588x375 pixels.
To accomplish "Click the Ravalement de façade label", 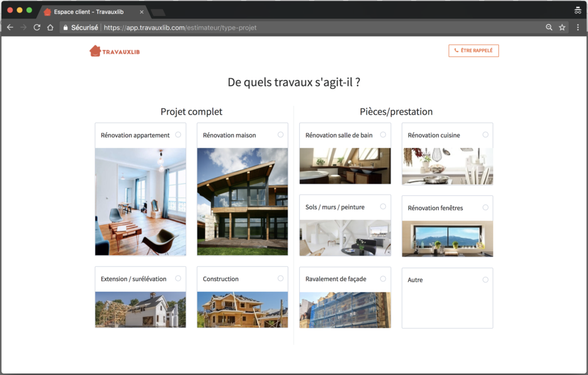I will [x=335, y=279].
